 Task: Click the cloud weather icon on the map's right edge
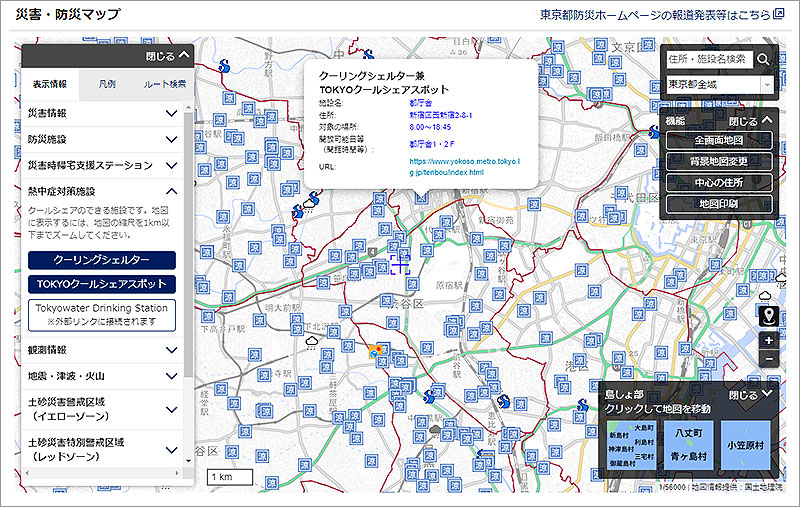pyautogui.click(x=767, y=295)
